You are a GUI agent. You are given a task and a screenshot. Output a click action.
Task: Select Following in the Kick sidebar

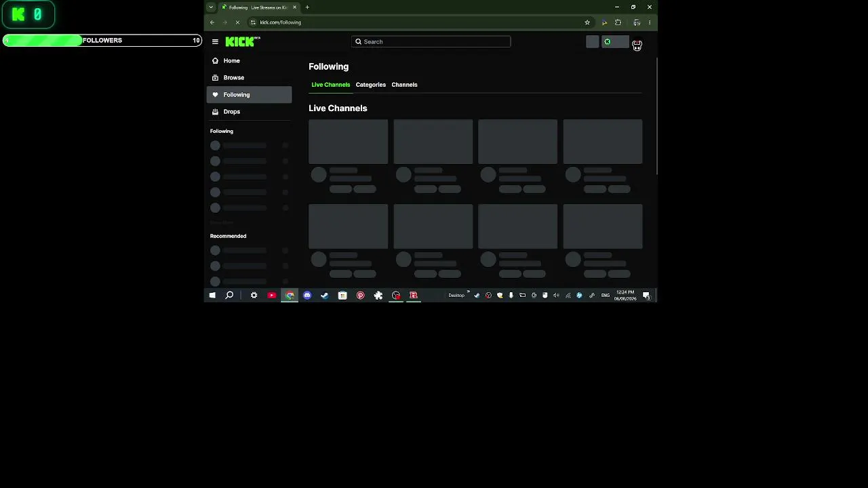[249, 95]
